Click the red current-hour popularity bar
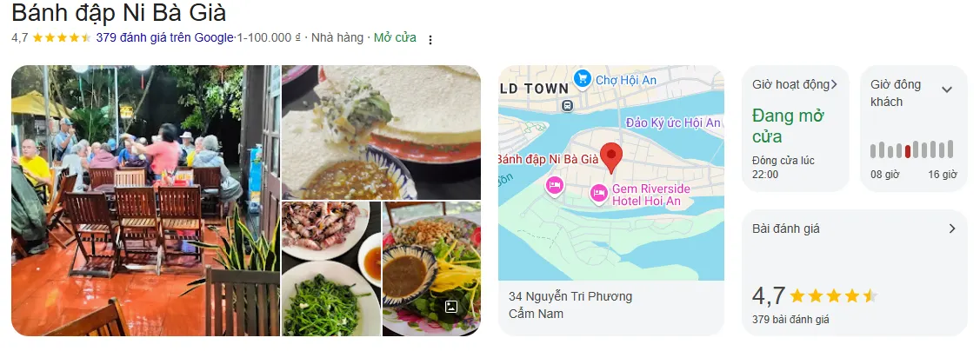 [x=908, y=151]
